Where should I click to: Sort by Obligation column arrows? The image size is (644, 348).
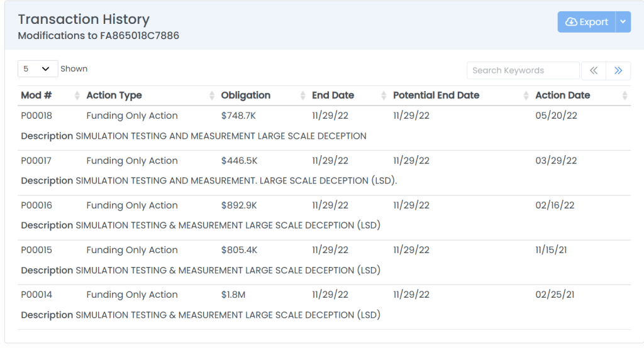coord(303,95)
